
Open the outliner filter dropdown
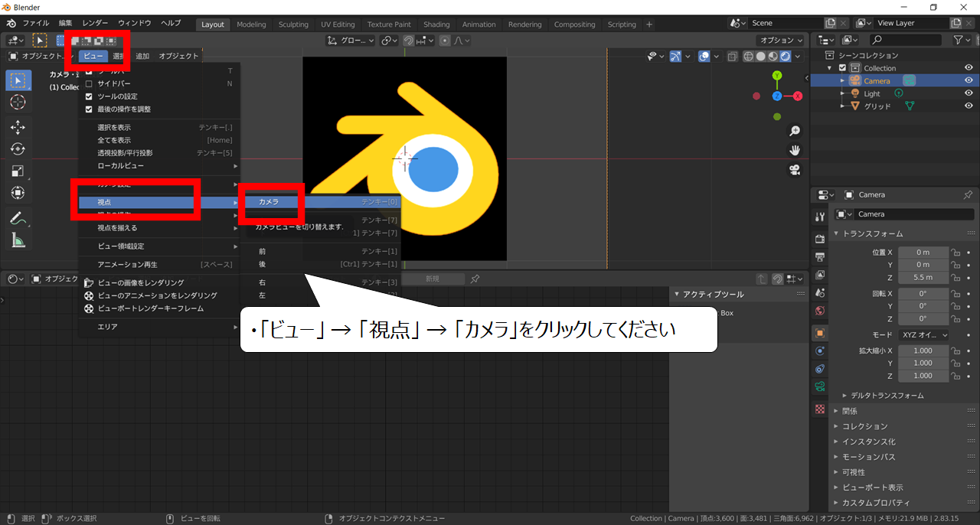(x=962, y=40)
